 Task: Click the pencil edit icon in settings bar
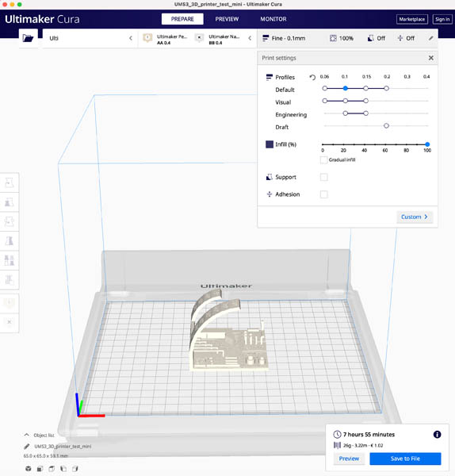(x=430, y=38)
